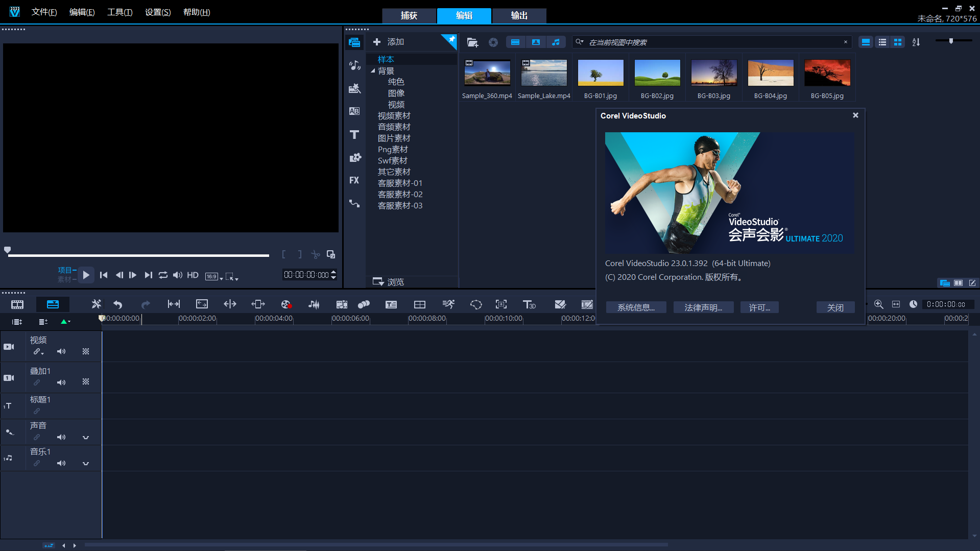Switch to the 捕获 tab
The height and width of the screenshot is (551, 980).
point(409,15)
